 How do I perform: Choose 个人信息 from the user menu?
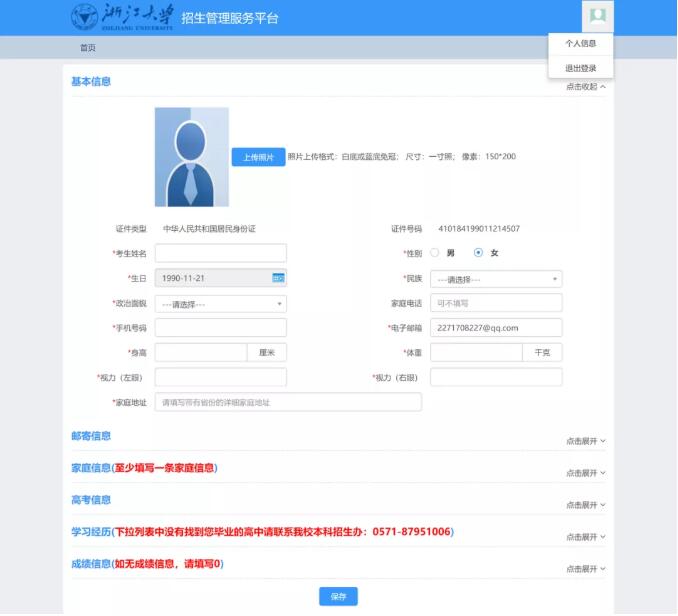[580, 44]
